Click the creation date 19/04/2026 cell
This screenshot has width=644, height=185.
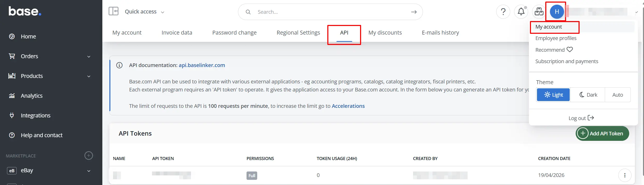551,175
